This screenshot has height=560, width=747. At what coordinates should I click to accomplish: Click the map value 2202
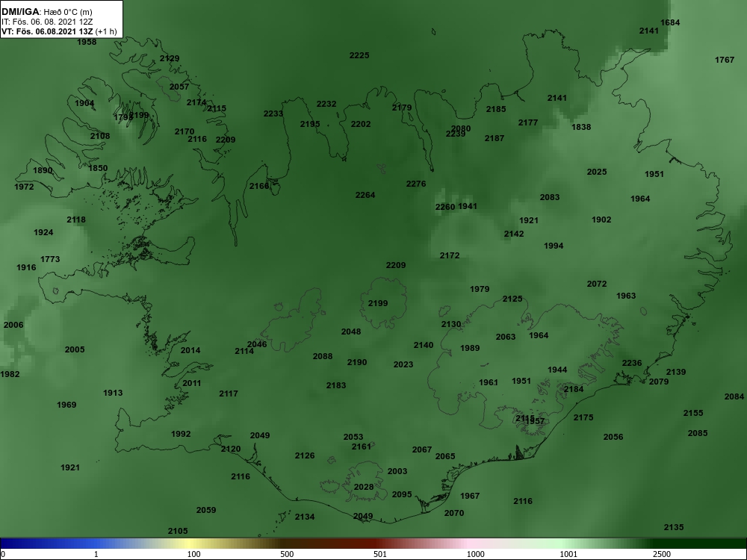coord(361,124)
